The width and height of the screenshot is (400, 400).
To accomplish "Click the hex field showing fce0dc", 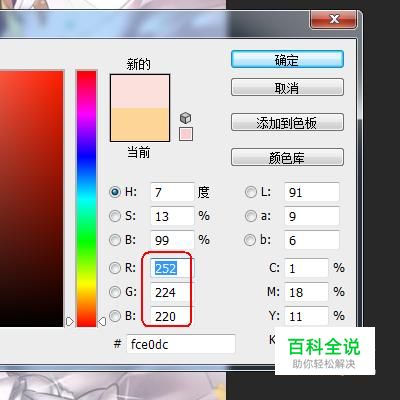I will coord(181,344).
